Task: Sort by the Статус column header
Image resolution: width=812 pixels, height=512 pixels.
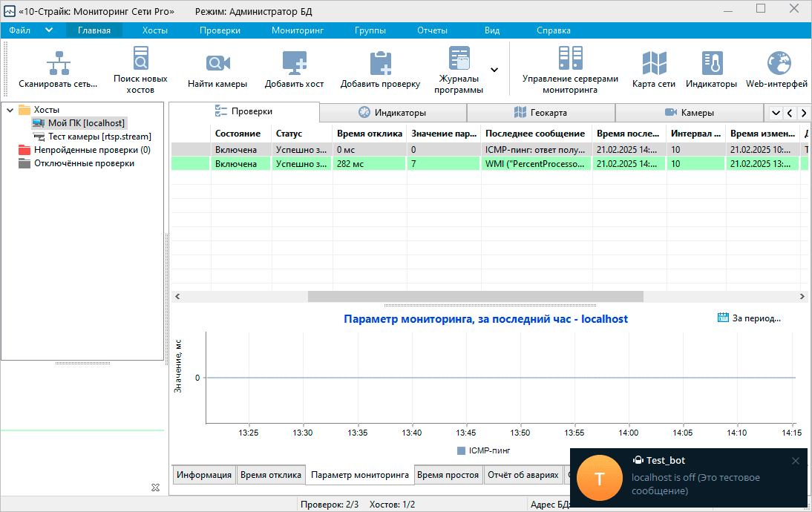Action: [x=302, y=134]
